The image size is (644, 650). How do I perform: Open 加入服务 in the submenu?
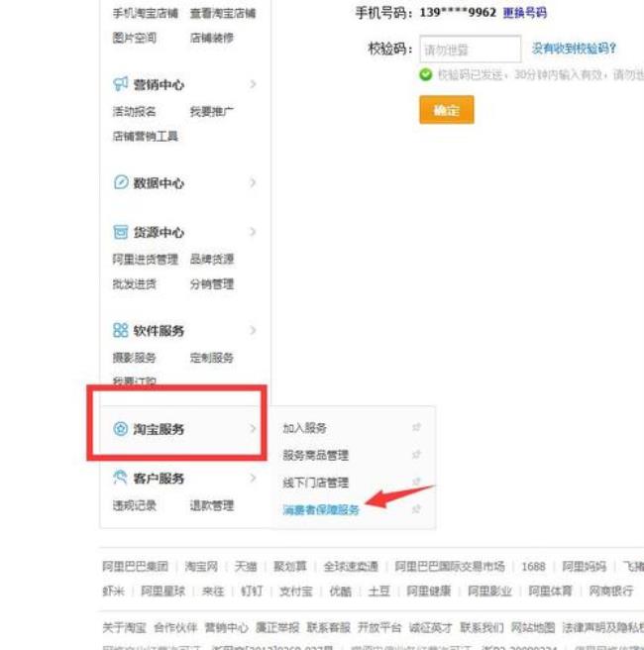[x=304, y=428]
